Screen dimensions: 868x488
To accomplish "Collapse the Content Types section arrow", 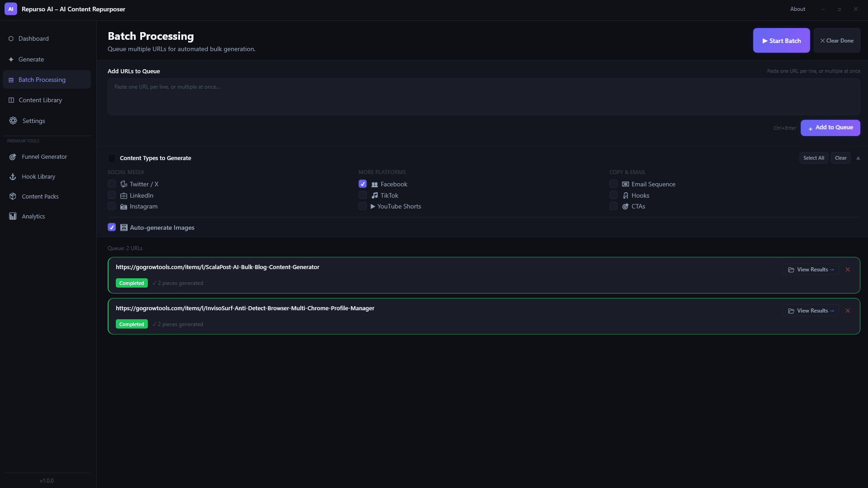I will click(x=858, y=158).
